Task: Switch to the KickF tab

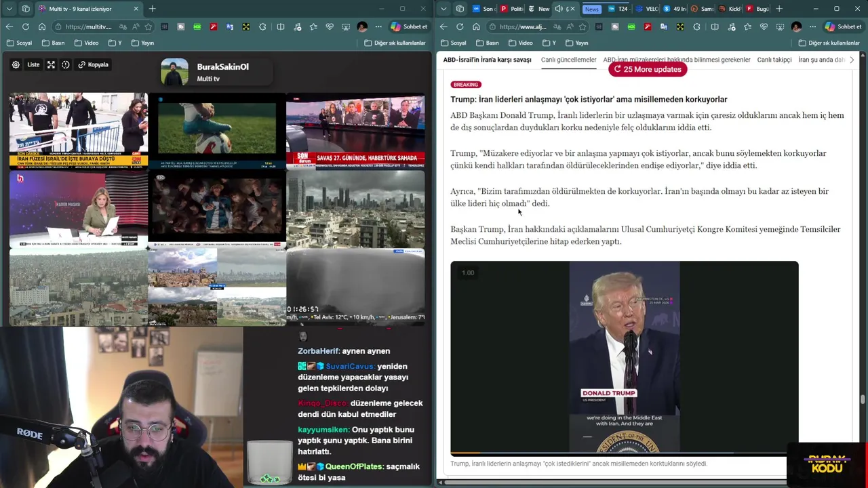Action: click(730, 9)
